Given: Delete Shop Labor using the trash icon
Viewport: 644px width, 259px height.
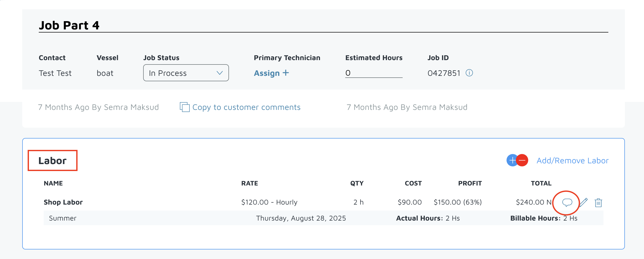Looking at the screenshot, I should (598, 203).
